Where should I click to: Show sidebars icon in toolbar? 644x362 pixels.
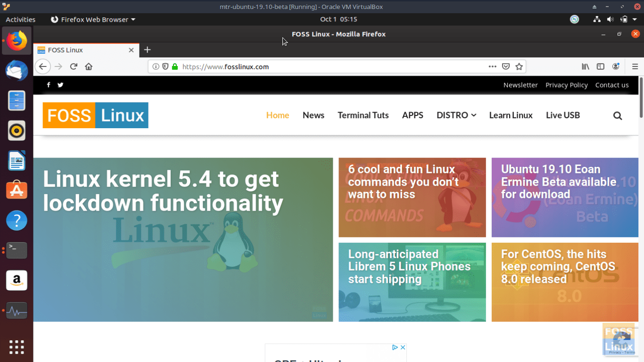point(601,66)
